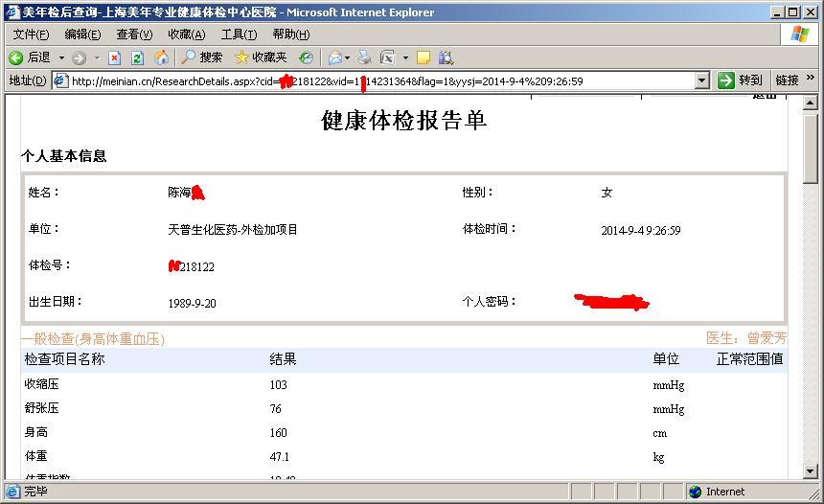824x504 pixels.
Task: Click the cm unit cell
Action: tap(659, 434)
